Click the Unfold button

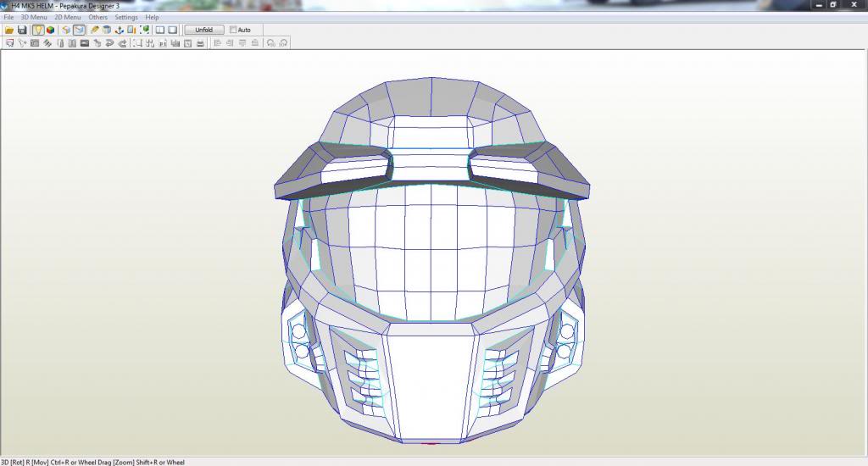203,30
